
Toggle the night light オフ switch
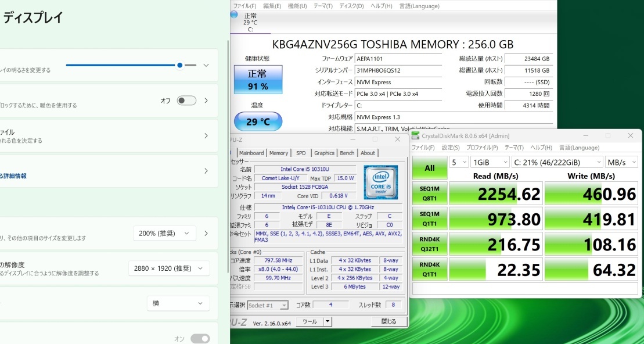point(186,100)
